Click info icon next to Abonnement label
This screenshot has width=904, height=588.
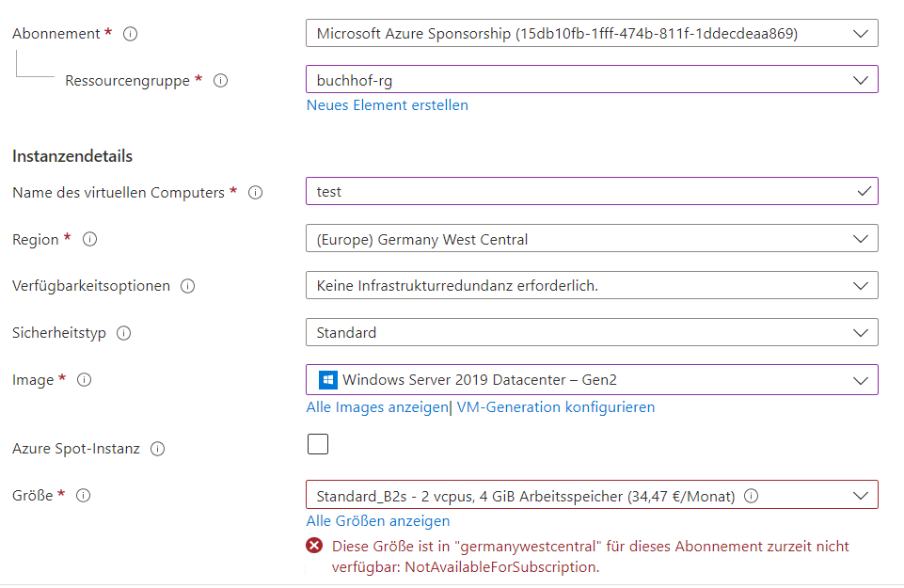(x=131, y=34)
